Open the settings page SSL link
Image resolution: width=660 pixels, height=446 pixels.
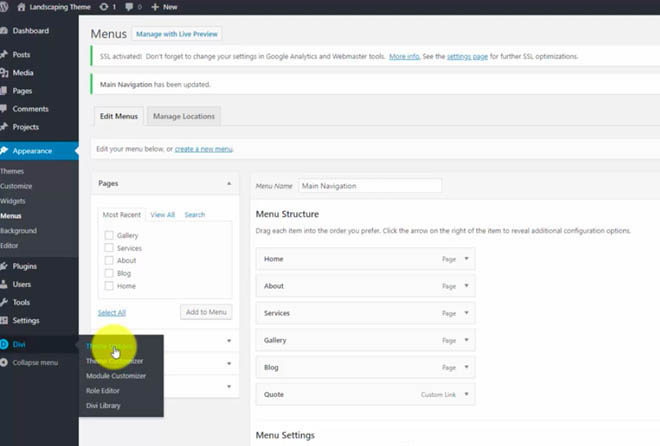[467, 56]
